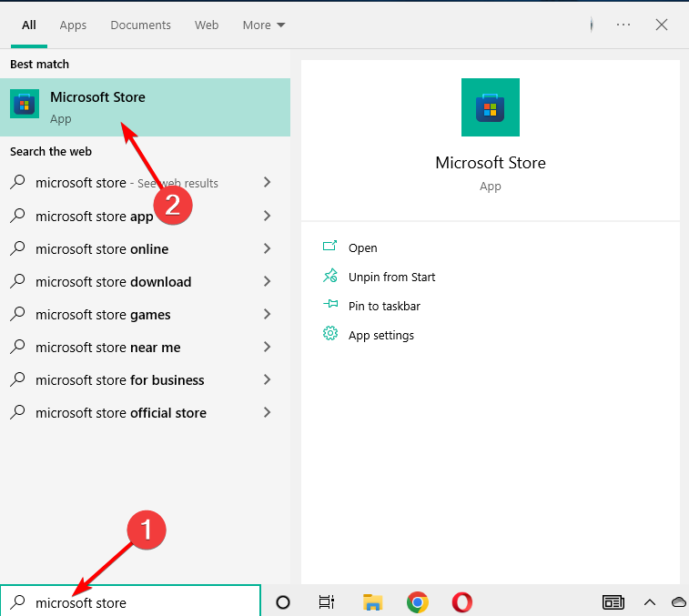Viewport: 689px width, 616px height.
Task: Expand arrow for 'microsoft store download'
Action: (x=267, y=281)
